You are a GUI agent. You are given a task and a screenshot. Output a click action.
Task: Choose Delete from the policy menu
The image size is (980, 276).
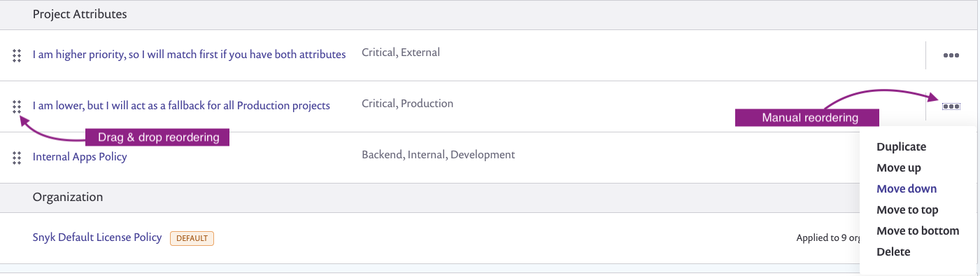coord(893,252)
